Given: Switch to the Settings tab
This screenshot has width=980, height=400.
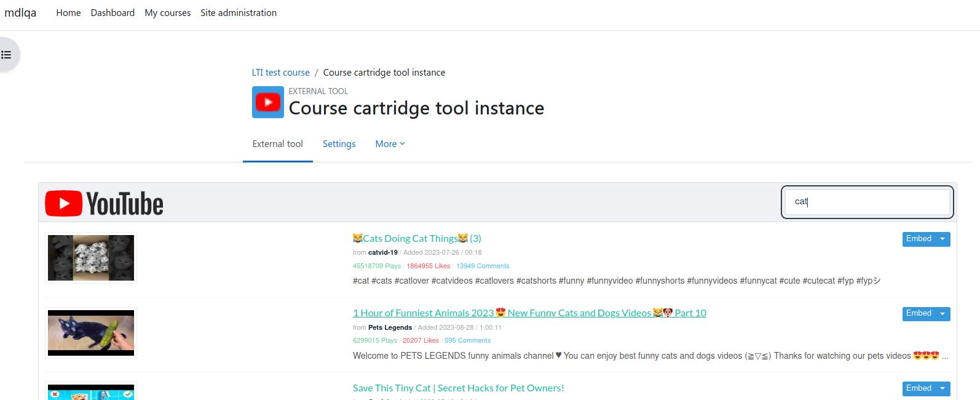Looking at the screenshot, I should coord(339,144).
